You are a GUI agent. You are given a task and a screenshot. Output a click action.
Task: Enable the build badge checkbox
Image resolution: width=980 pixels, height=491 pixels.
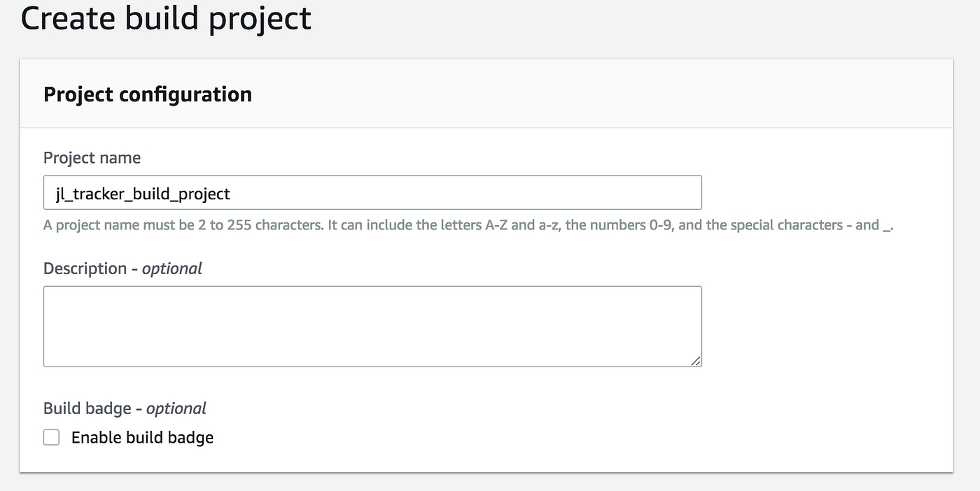coord(51,438)
